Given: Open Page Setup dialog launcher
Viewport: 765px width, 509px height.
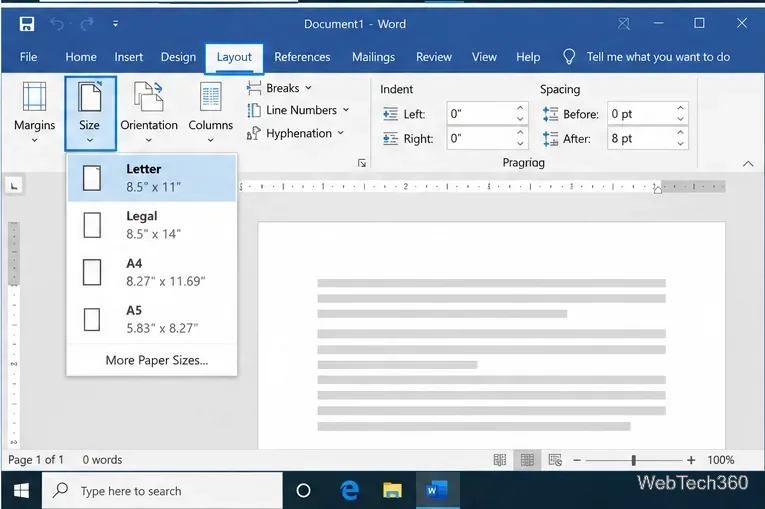Looking at the screenshot, I should (x=362, y=163).
